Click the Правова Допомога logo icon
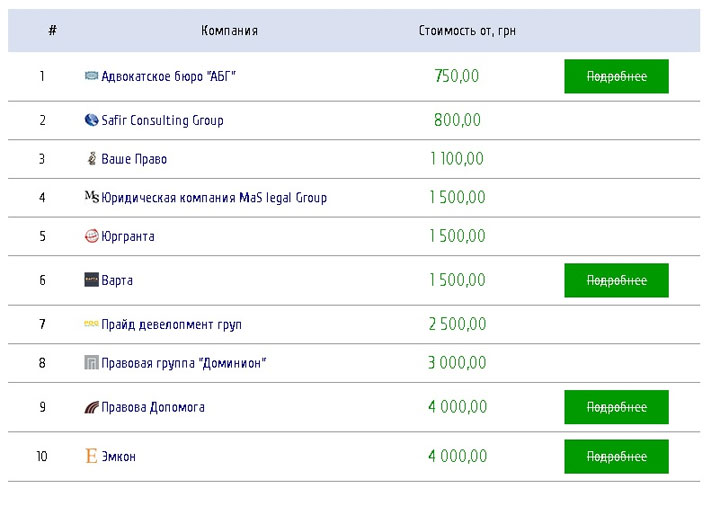 91,407
